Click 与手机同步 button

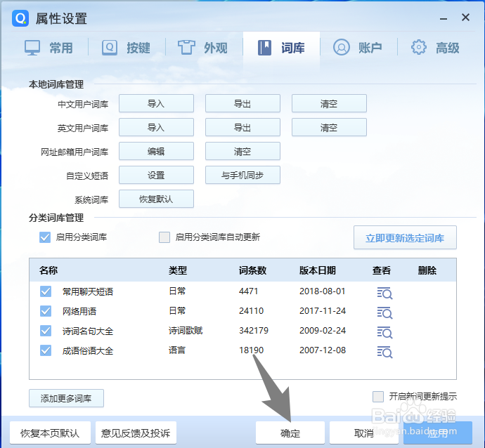(242, 175)
